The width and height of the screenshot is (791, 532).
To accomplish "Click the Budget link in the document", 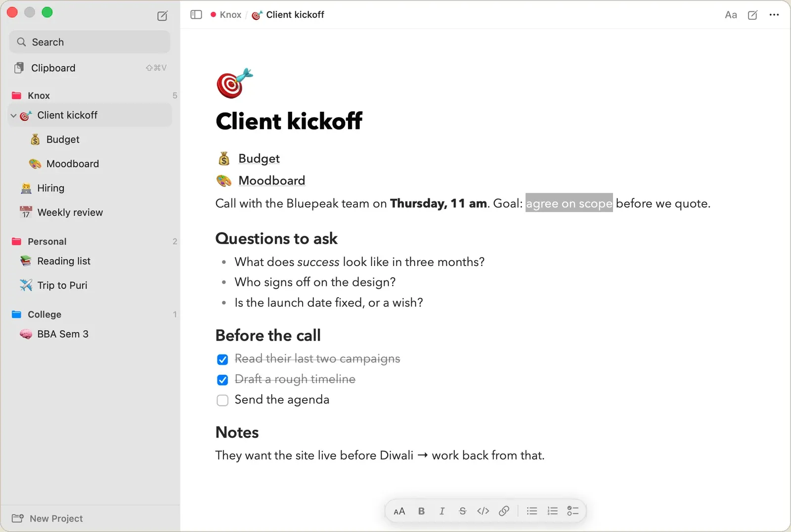I will pyautogui.click(x=259, y=159).
